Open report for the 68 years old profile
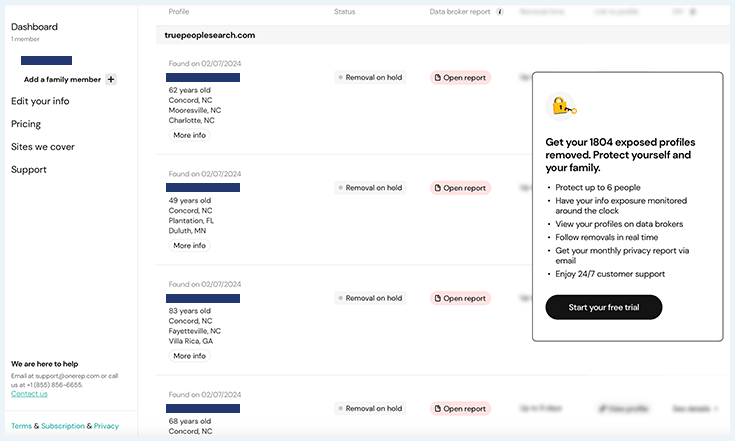735x441 pixels. [x=460, y=409]
